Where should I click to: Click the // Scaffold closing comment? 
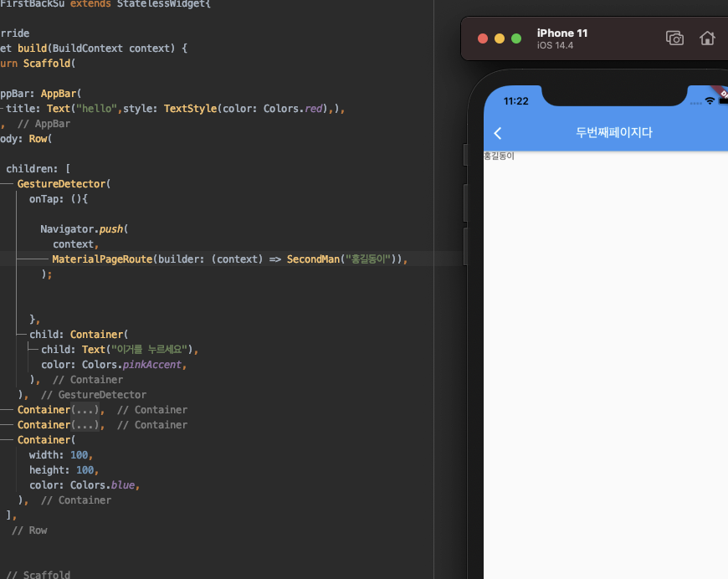click(x=38, y=575)
